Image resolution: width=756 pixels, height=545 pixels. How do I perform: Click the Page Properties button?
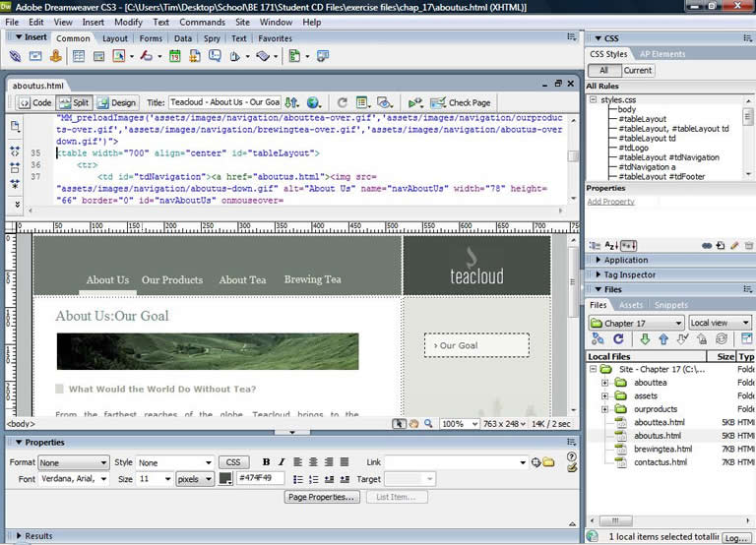(x=322, y=497)
